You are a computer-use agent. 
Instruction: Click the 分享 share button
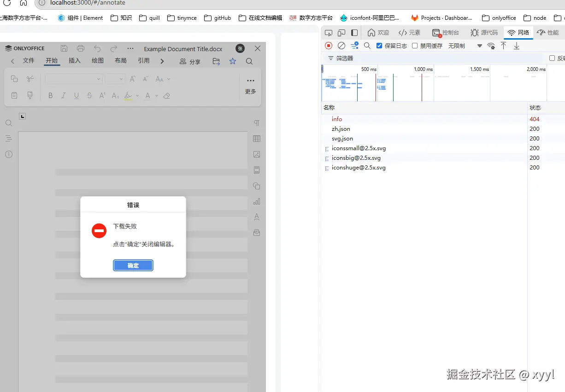190,61
